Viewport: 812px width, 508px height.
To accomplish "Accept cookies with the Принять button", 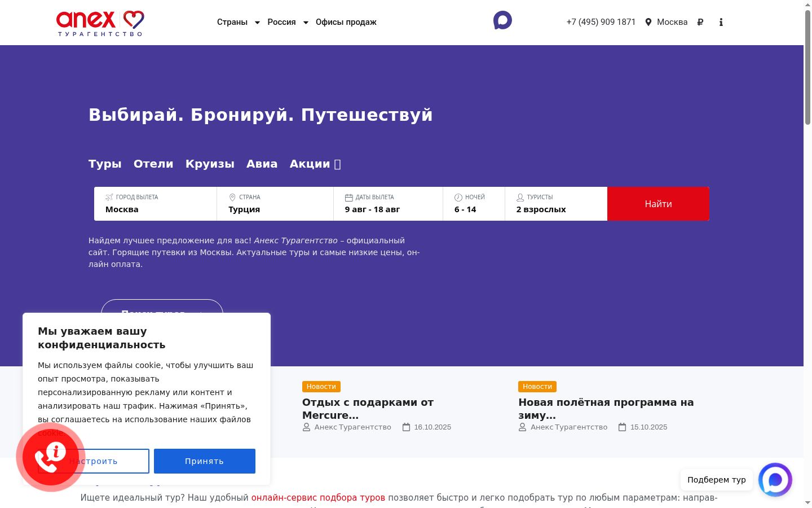I will tap(205, 461).
